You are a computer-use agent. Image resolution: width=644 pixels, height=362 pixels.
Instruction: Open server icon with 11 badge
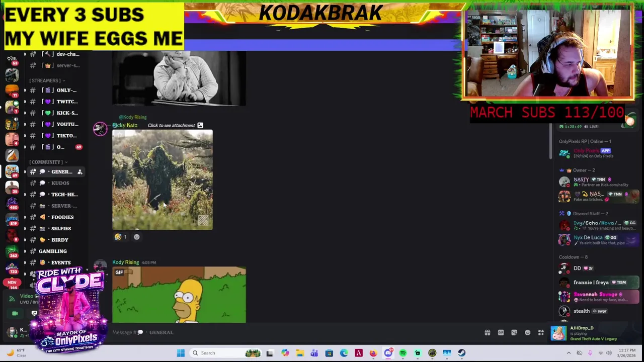click(x=12, y=90)
